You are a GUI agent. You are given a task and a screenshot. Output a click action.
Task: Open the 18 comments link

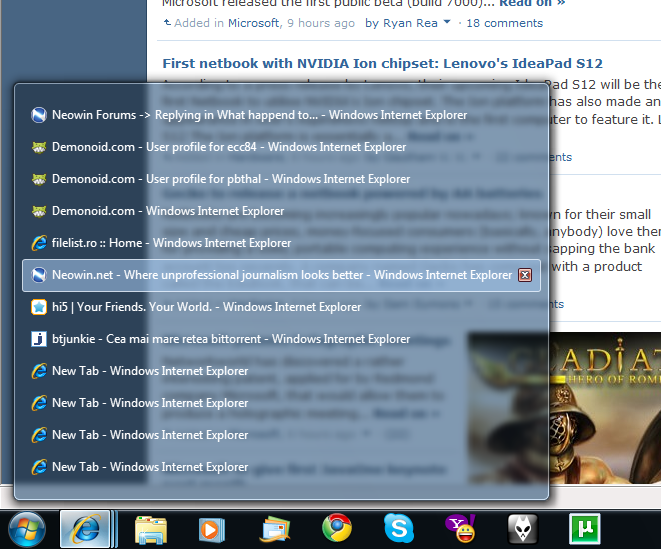(x=504, y=23)
